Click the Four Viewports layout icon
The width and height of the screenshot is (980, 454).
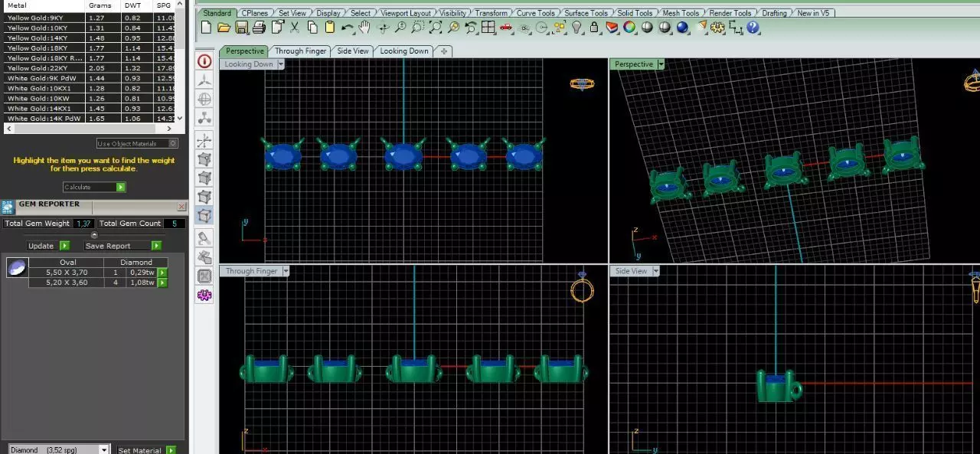coord(488,28)
